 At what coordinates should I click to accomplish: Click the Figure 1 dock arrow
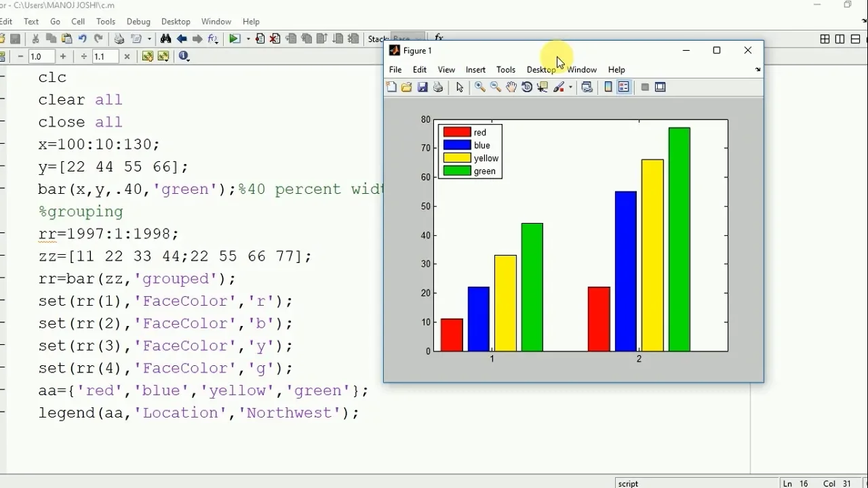coord(757,69)
